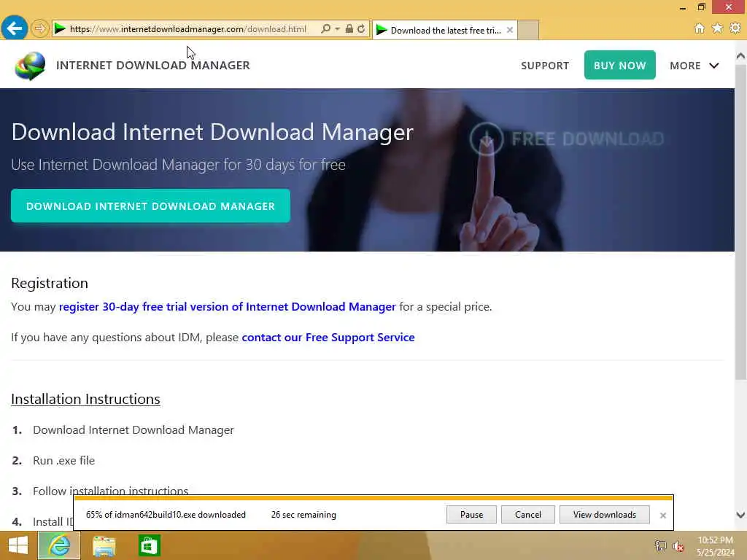Image resolution: width=747 pixels, height=560 pixels.
Task: Open the Windows Start button
Action: click(18, 545)
